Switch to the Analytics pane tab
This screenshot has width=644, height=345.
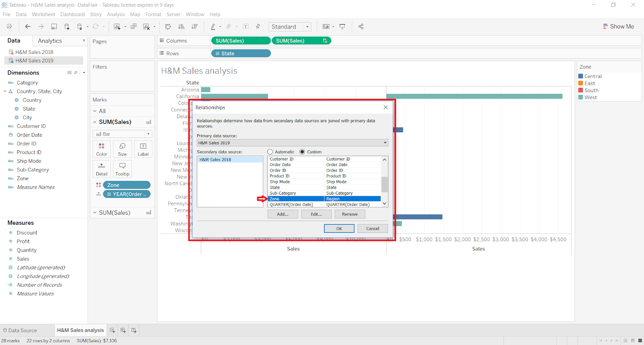point(50,41)
